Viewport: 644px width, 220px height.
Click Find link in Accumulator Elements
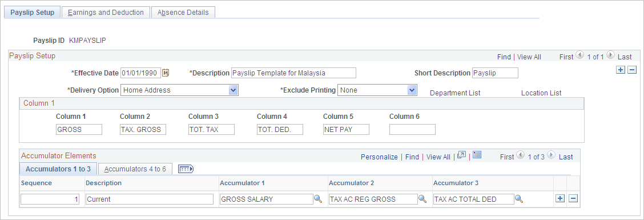pyautogui.click(x=412, y=157)
